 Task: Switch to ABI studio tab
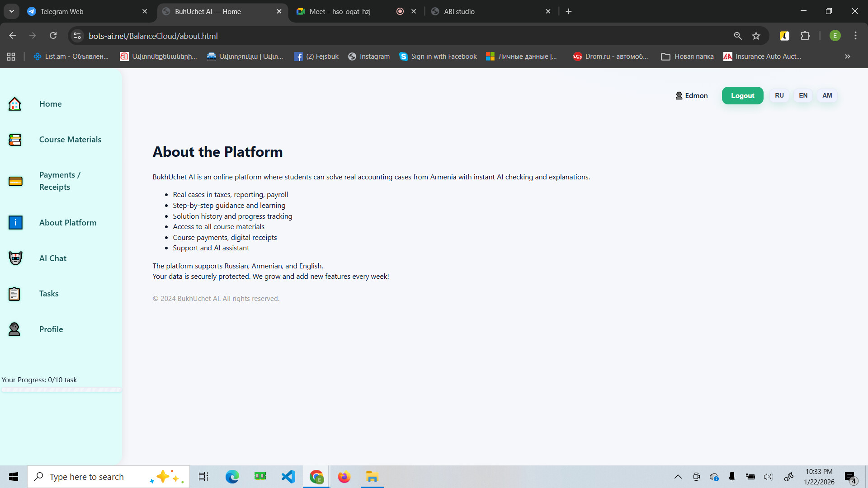459,11
